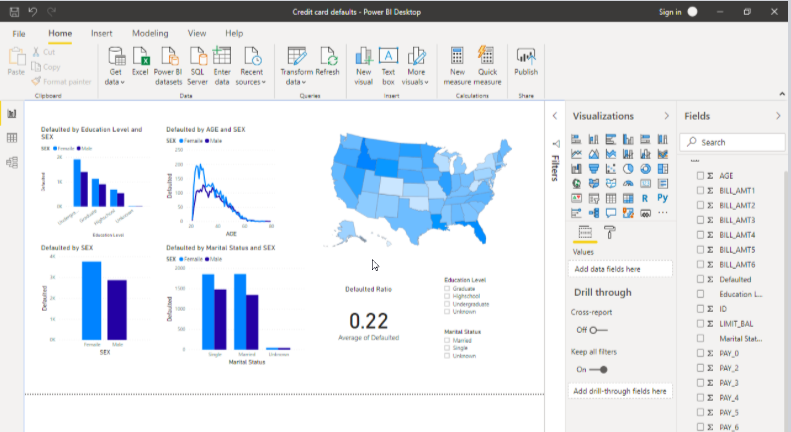Click Refresh in Queries group
791x432 pixels.
click(x=327, y=62)
